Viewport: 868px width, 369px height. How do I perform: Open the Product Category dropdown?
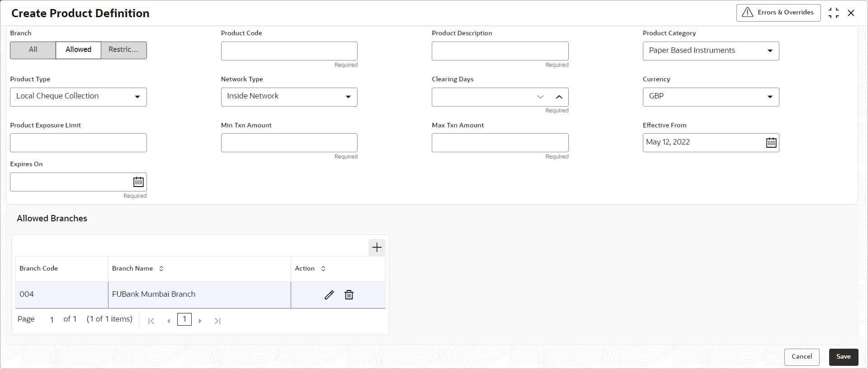[x=711, y=51]
